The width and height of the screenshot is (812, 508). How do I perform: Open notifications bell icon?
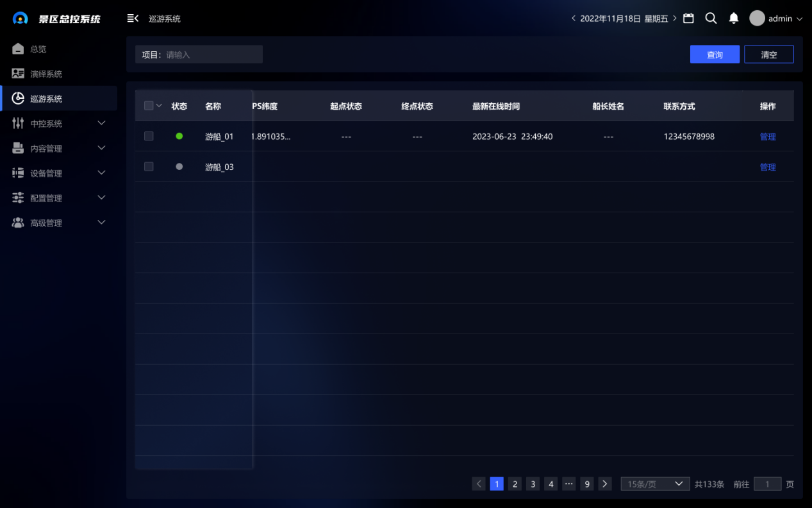coord(734,19)
